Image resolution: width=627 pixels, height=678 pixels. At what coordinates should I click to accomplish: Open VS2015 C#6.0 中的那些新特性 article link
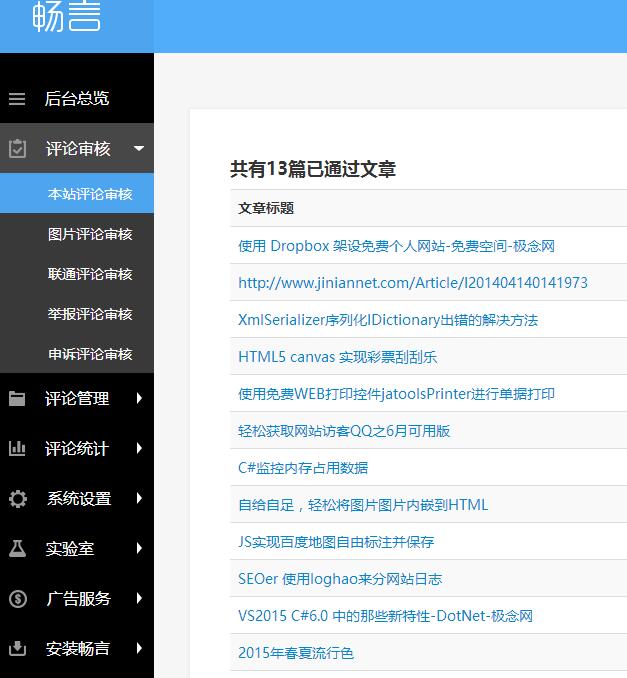pos(386,616)
